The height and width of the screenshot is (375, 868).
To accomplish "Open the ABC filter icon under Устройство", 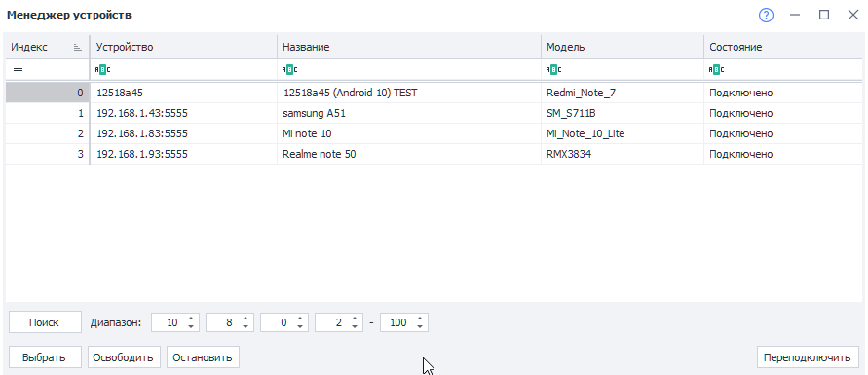I will click(x=103, y=70).
